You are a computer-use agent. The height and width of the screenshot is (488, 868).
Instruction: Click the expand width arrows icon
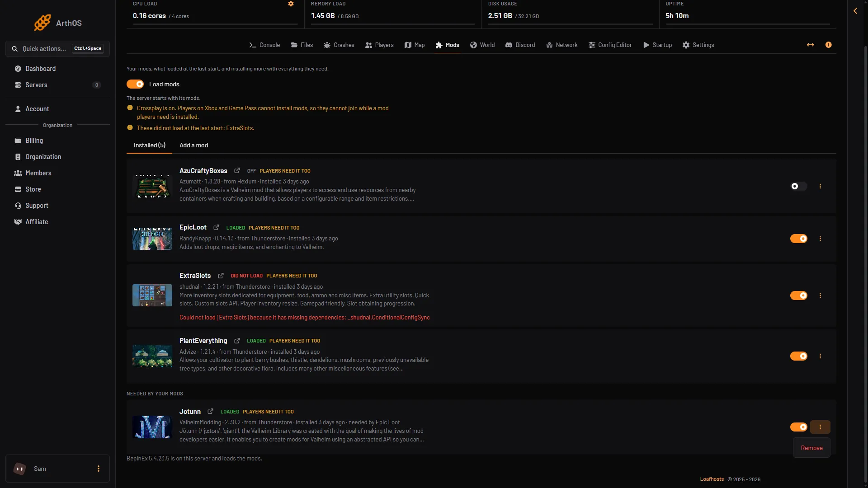coord(810,45)
